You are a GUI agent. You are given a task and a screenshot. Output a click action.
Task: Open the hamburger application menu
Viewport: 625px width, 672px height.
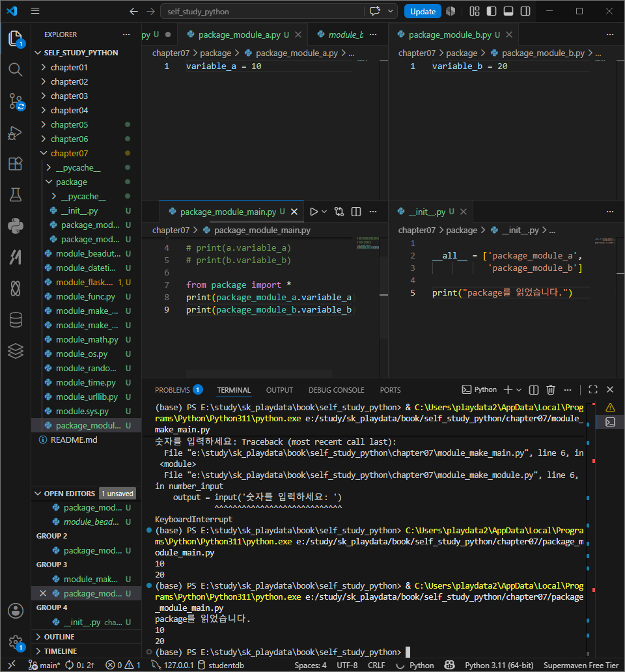tap(35, 11)
